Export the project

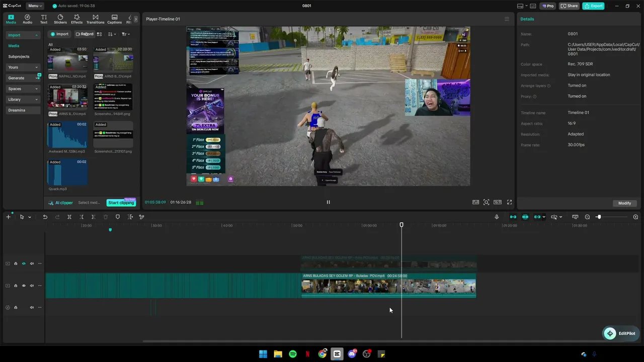pyautogui.click(x=593, y=6)
